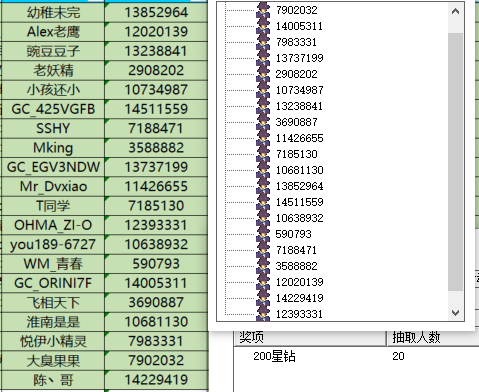Click spreadsheet ID cell 7902032

[x=156, y=361]
